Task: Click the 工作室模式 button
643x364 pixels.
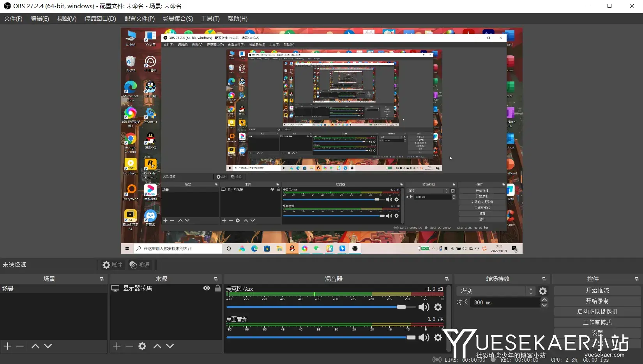Action: (597, 322)
